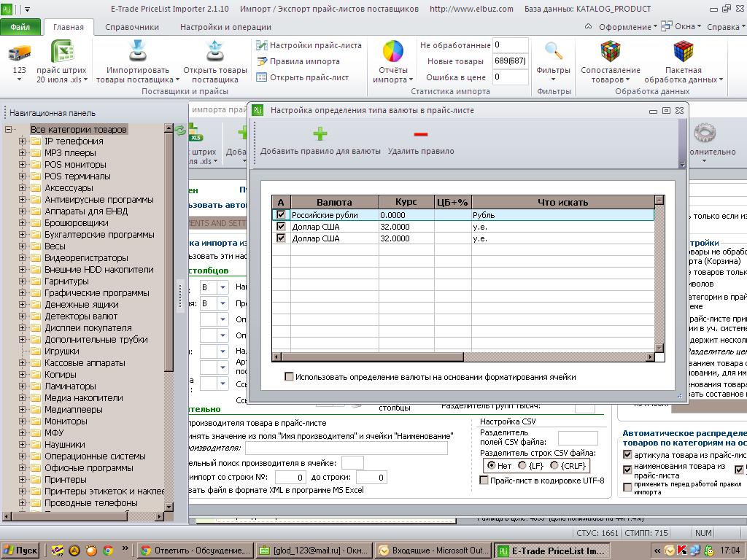
Task: Switch to Главная tab
Action: point(68,27)
